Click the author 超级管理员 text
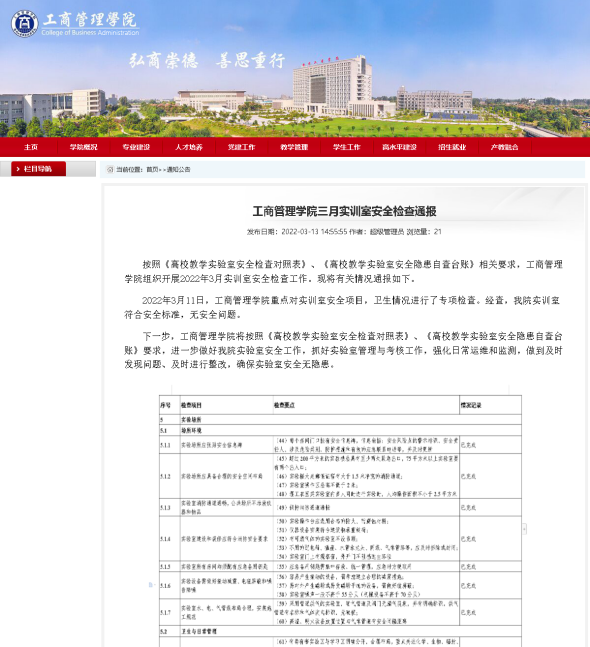Screen dimensions: 590x647 click(x=387, y=231)
